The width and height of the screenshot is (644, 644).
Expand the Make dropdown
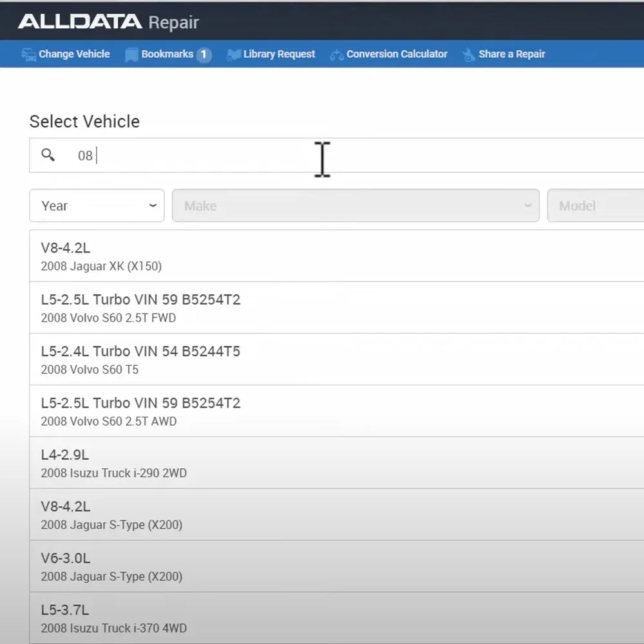pos(355,205)
